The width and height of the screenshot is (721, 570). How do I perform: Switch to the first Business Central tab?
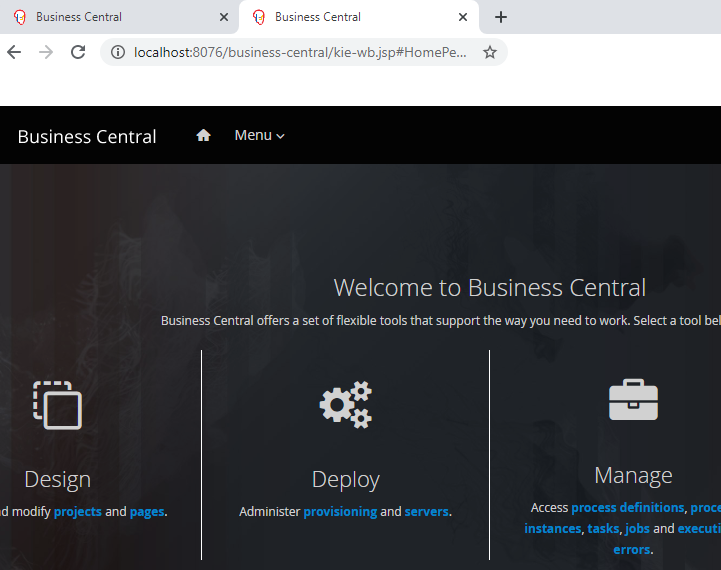pos(119,17)
